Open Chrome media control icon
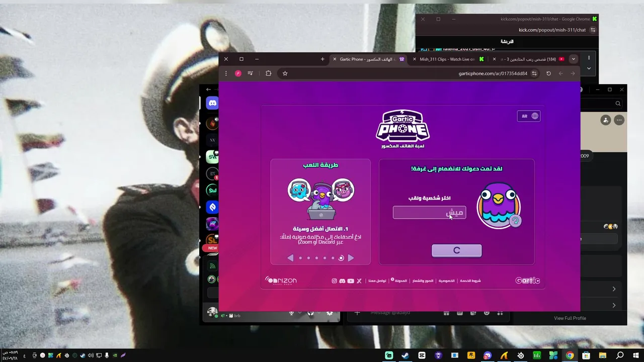 coord(251,73)
